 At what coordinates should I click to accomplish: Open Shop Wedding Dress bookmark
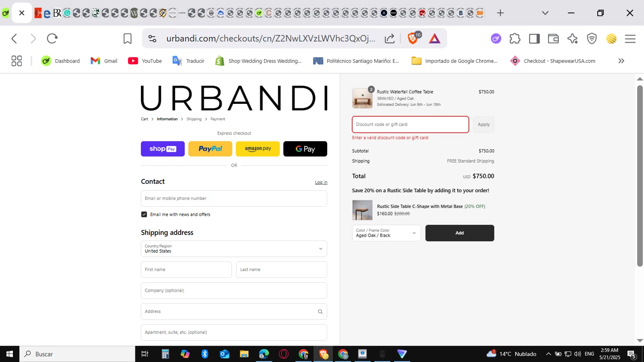[x=258, y=61]
